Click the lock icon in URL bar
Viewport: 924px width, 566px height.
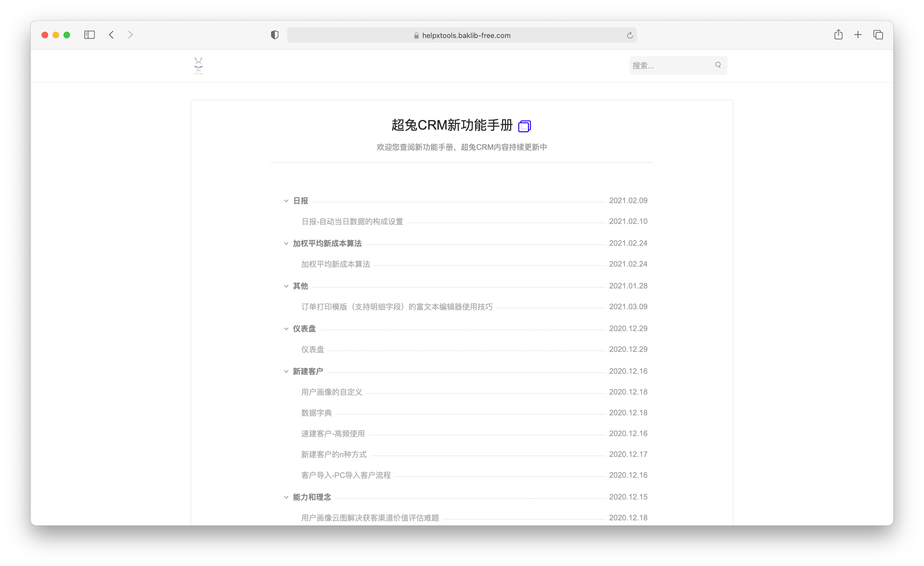pos(416,36)
